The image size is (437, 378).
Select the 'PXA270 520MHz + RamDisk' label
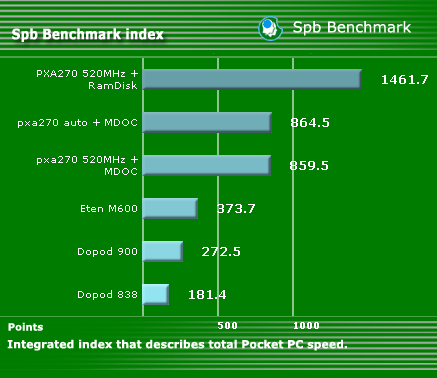pos(87,79)
